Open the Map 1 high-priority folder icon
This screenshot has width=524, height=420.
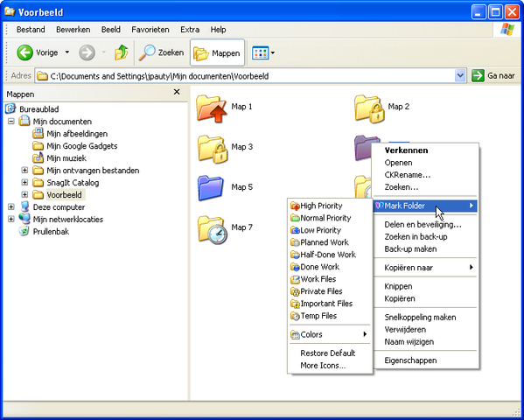[x=211, y=108]
